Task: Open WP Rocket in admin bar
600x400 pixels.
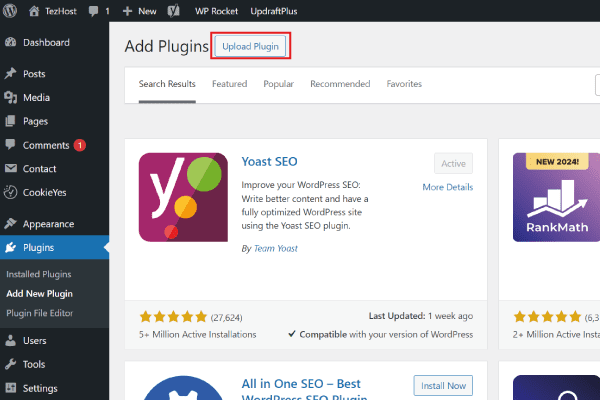Action: point(216,11)
